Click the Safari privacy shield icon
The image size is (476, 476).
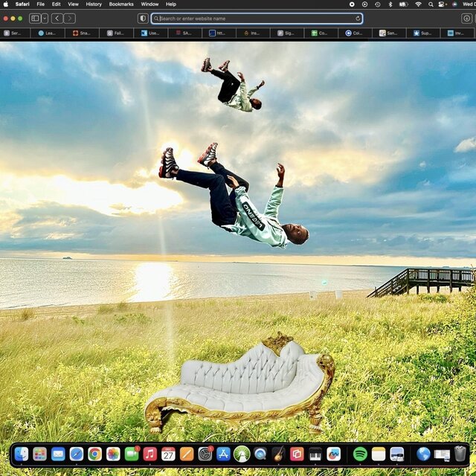143,19
